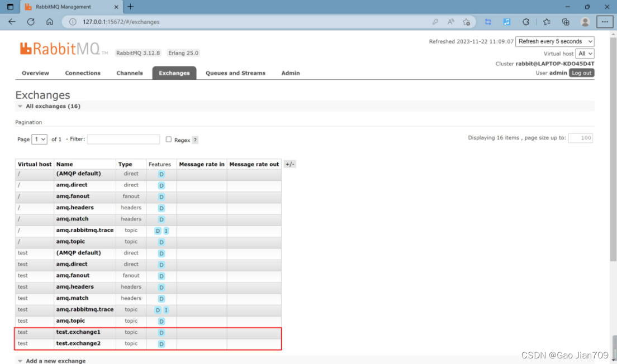
Task: Click the internal I badge for test amq.rabbitmq.trace
Action: coord(166,310)
